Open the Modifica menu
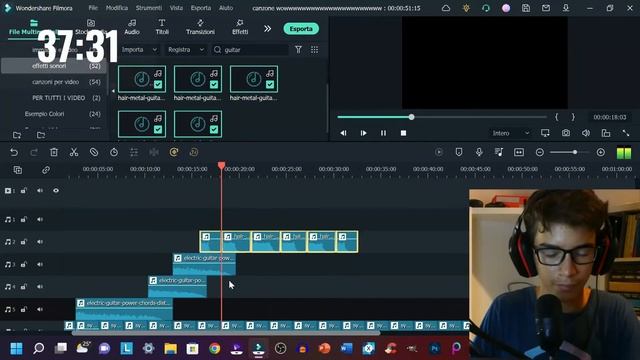This screenshot has width=640, height=360. click(x=117, y=8)
